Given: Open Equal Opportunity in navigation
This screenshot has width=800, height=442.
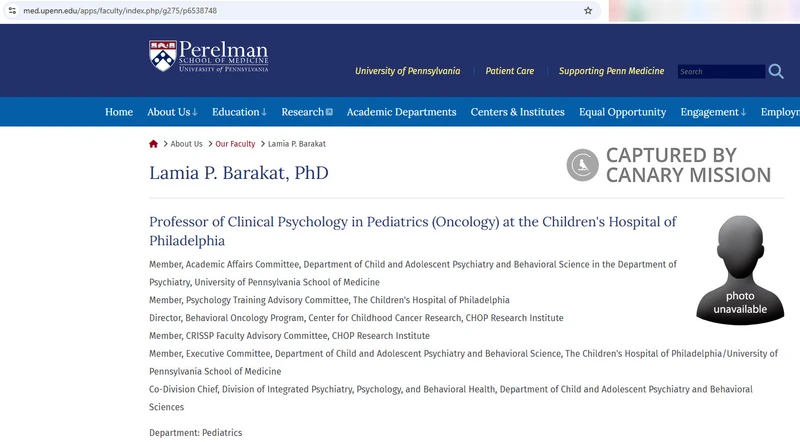Looking at the screenshot, I should pos(622,112).
